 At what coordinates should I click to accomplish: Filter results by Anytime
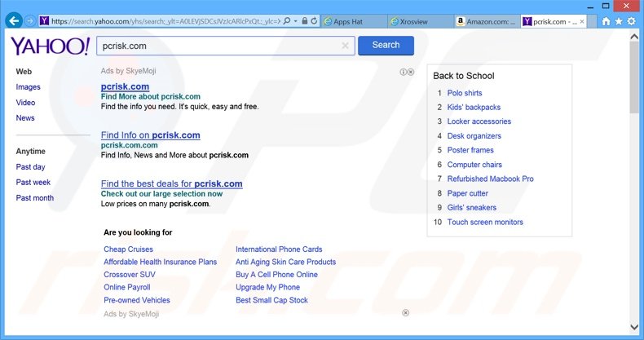point(31,151)
